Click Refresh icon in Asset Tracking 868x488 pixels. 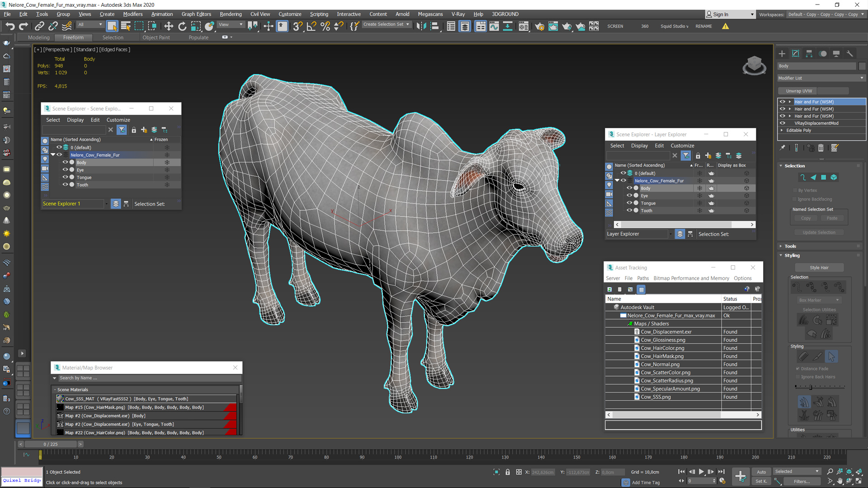[x=609, y=289]
